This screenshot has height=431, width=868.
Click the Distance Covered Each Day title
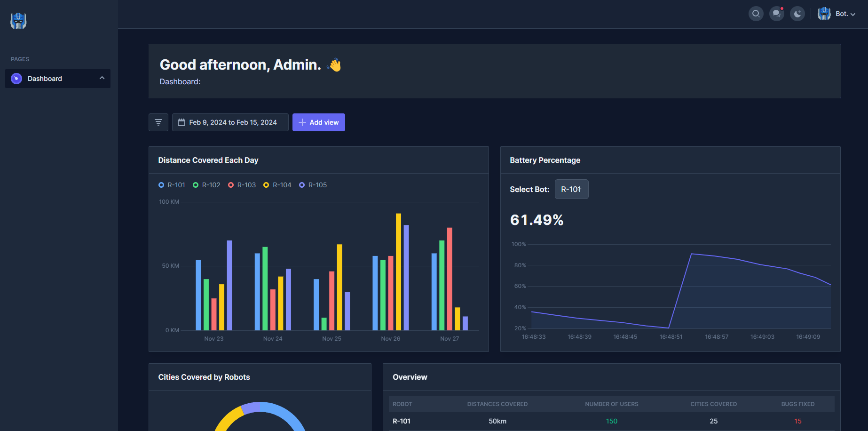coord(208,160)
